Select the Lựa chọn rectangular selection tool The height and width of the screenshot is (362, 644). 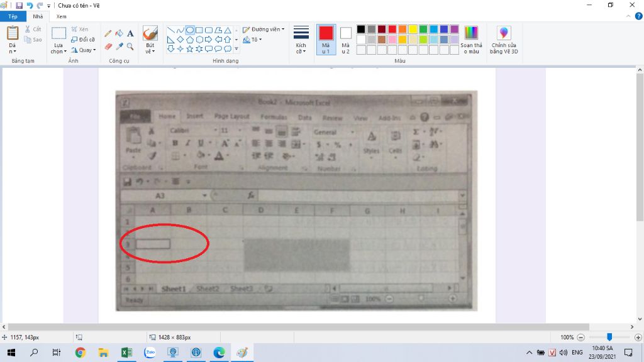[58, 33]
